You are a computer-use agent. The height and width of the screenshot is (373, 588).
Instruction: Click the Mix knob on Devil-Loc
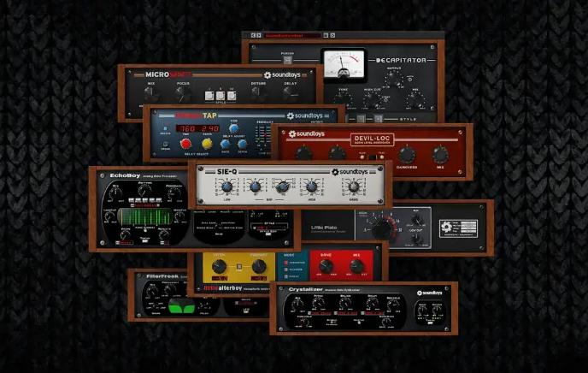(440, 154)
